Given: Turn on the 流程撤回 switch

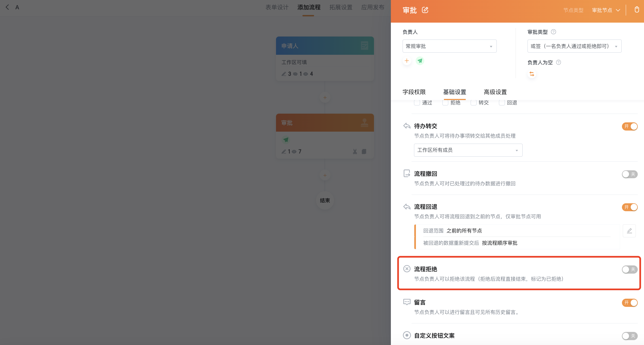Looking at the screenshot, I should pyautogui.click(x=630, y=174).
